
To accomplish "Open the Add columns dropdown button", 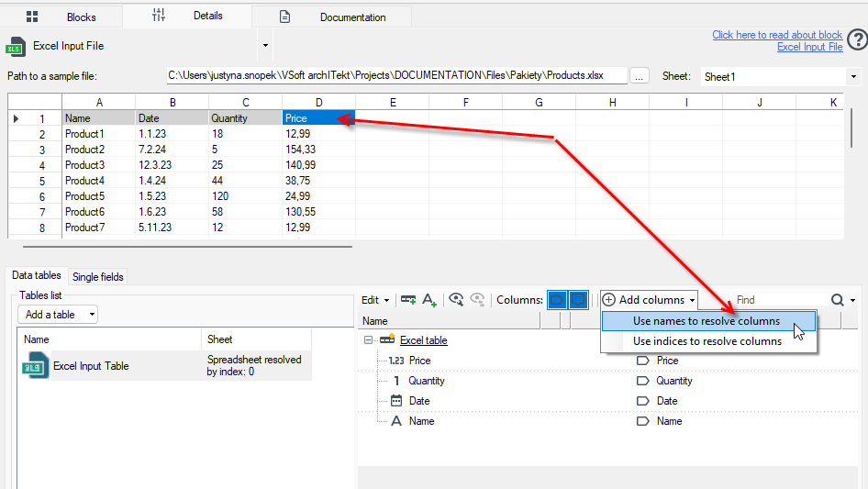I will click(649, 300).
